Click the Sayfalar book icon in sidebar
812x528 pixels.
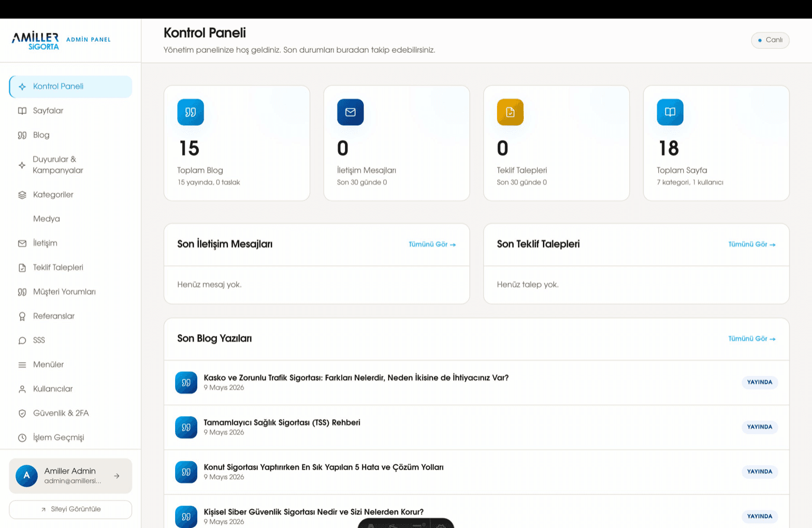pos(22,111)
